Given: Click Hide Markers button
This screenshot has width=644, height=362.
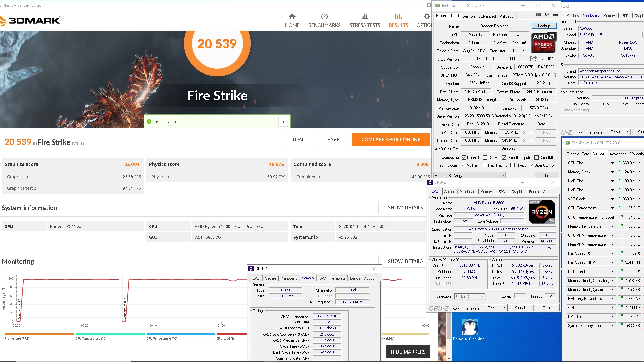Looking at the screenshot, I should (x=408, y=352).
